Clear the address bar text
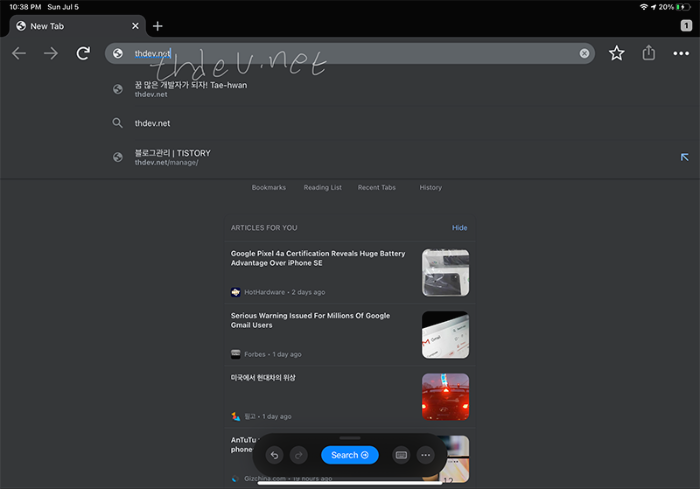 (584, 54)
